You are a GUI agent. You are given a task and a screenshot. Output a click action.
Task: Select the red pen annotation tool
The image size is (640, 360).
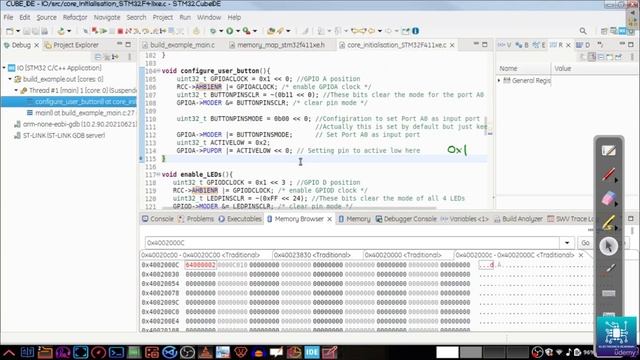point(608,175)
